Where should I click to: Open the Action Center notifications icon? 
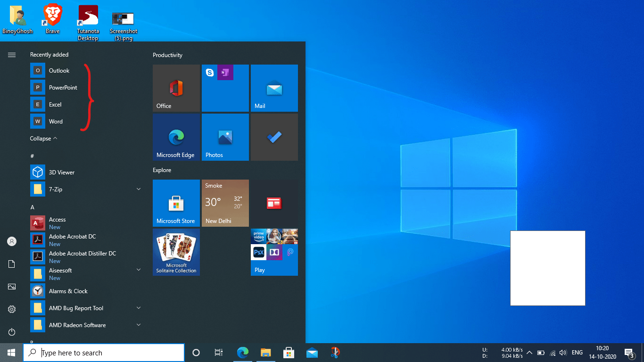click(628, 353)
